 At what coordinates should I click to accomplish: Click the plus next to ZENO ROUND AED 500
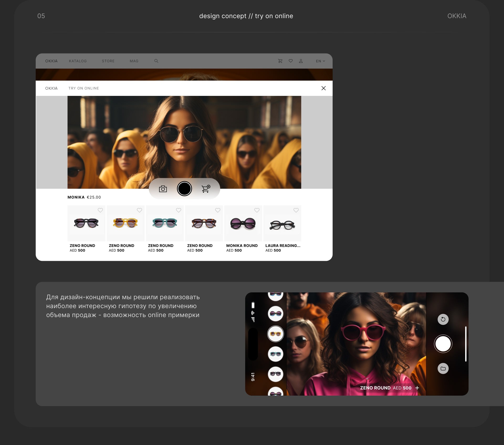(417, 388)
